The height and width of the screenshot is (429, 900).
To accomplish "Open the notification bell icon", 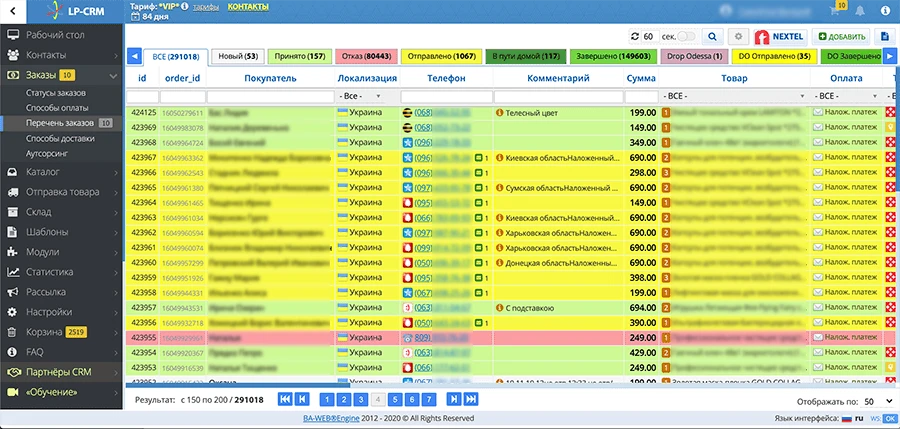I will [x=860, y=11].
